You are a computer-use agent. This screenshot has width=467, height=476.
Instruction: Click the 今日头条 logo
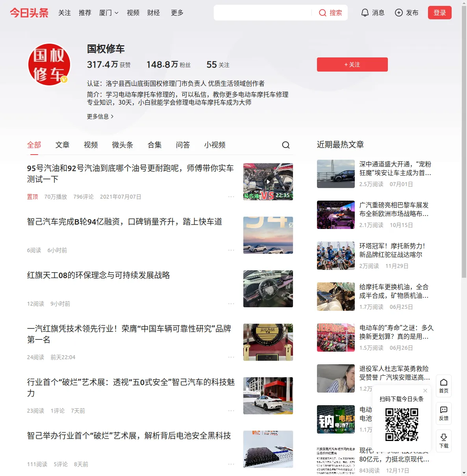click(x=29, y=13)
